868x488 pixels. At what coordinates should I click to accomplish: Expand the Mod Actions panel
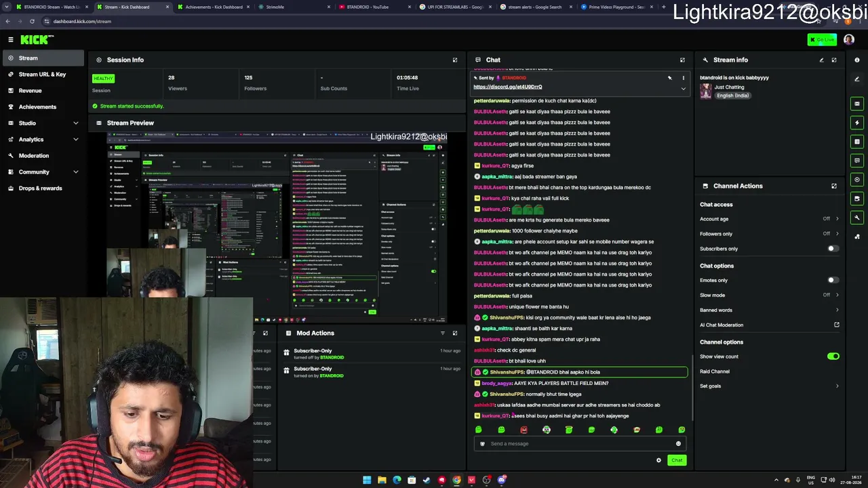tap(455, 333)
